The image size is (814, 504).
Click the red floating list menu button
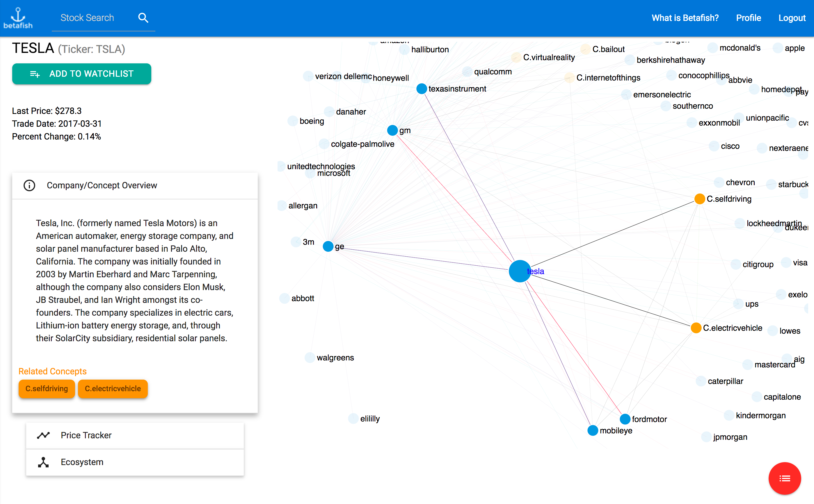coord(784,478)
